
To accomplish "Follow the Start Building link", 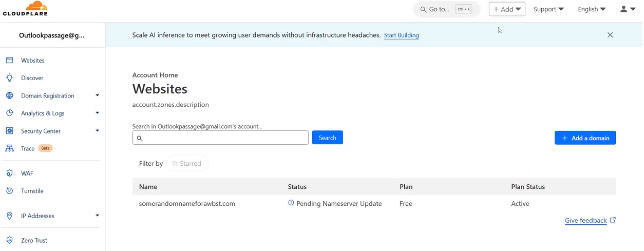I will (402, 35).
